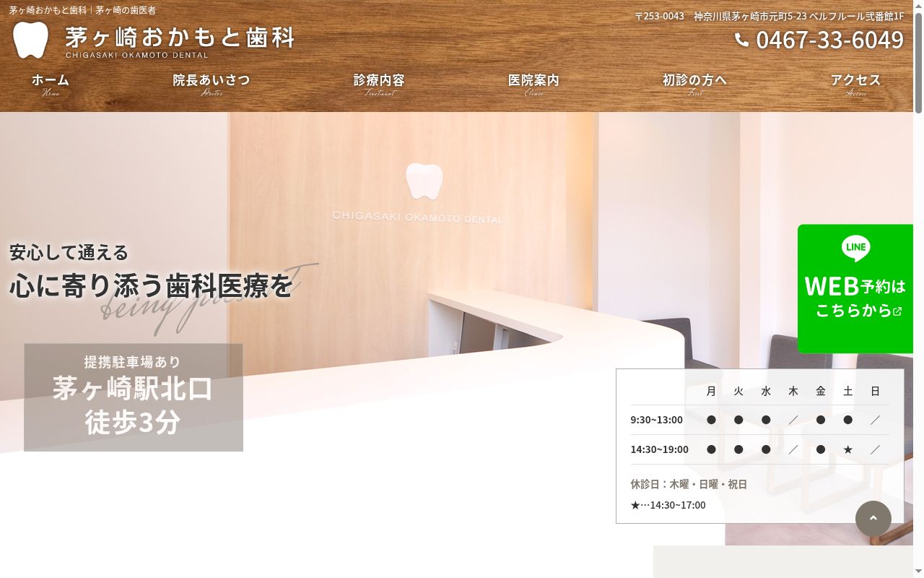Click the 14:30~19:00 hours row label
Image resolution: width=924 pixels, height=578 pixels.
pyautogui.click(x=660, y=449)
